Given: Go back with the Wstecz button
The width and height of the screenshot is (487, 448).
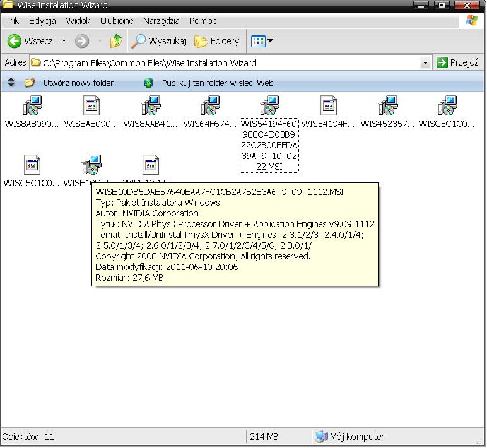Looking at the screenshot, I should (30, 41).
